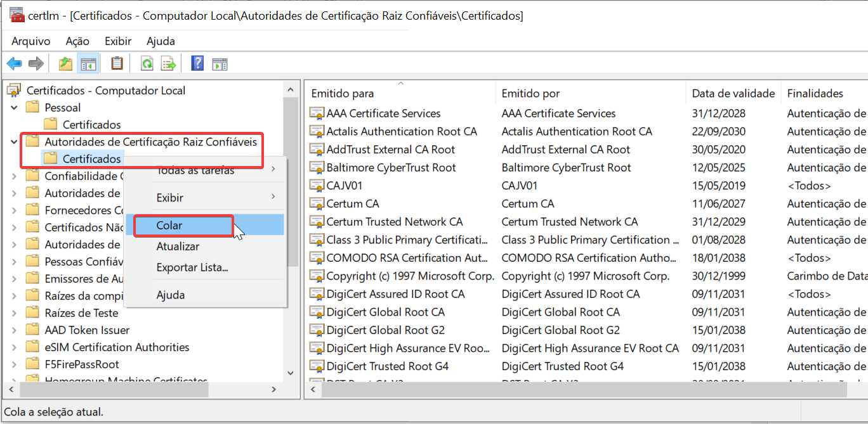Viewport: 868px width, 424px height.
Task: Click the DigiCert Assured ID Root CA icon
Action: (x=317, y=294)
